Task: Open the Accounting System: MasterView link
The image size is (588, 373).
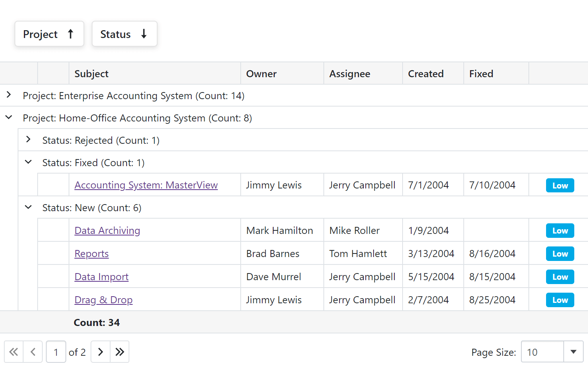Action: 146,185
